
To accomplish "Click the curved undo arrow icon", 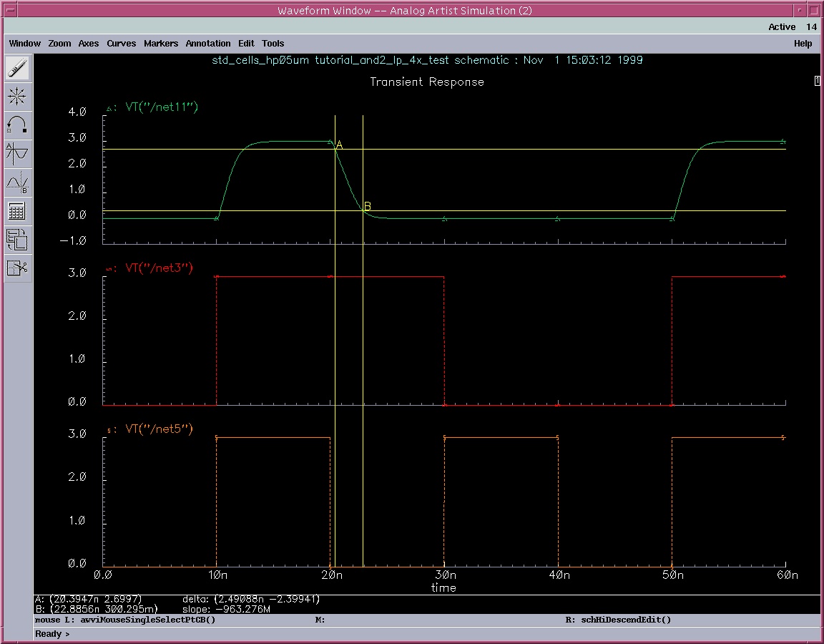I will (17, 125).
